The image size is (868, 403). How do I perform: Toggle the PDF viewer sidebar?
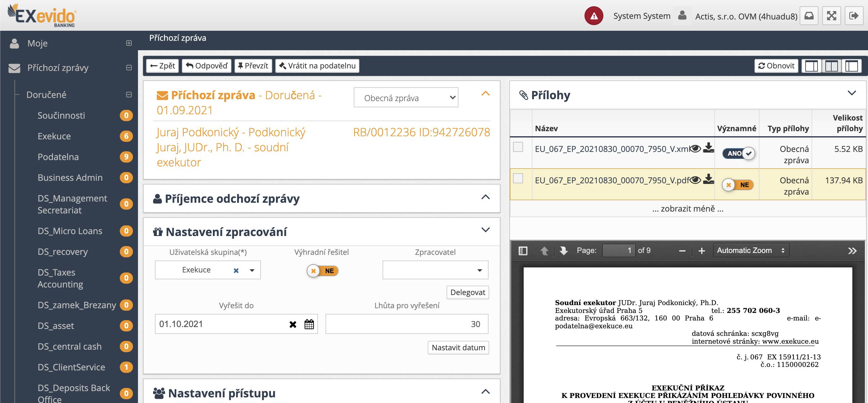(523, 250)
